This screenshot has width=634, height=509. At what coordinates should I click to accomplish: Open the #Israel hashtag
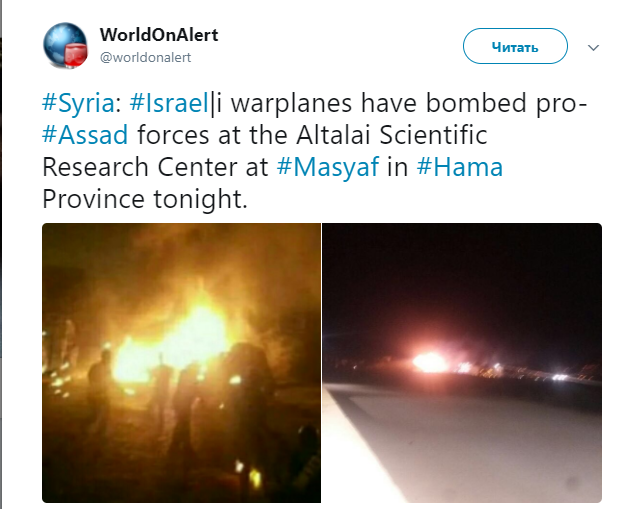tap(169, 103)
